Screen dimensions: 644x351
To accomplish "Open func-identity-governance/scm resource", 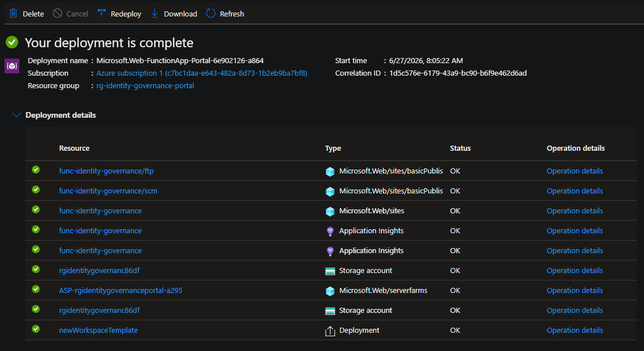I will coord(108,191).
